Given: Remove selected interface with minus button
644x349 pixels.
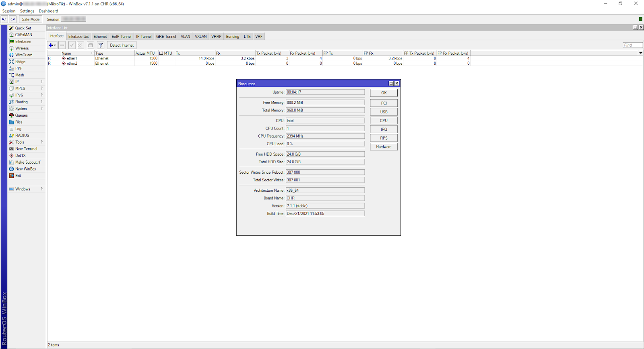Looking at the screenshot, I should click(x=62, y=45).
